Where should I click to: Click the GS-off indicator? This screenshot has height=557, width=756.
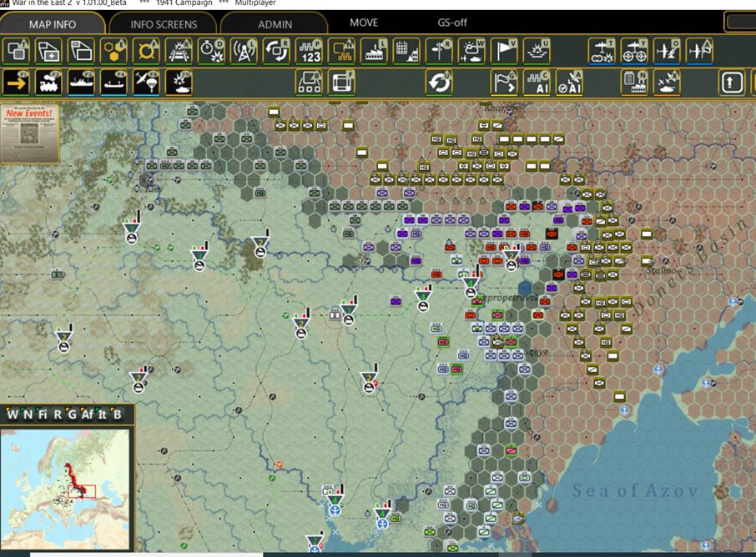(x=451, y=23)
